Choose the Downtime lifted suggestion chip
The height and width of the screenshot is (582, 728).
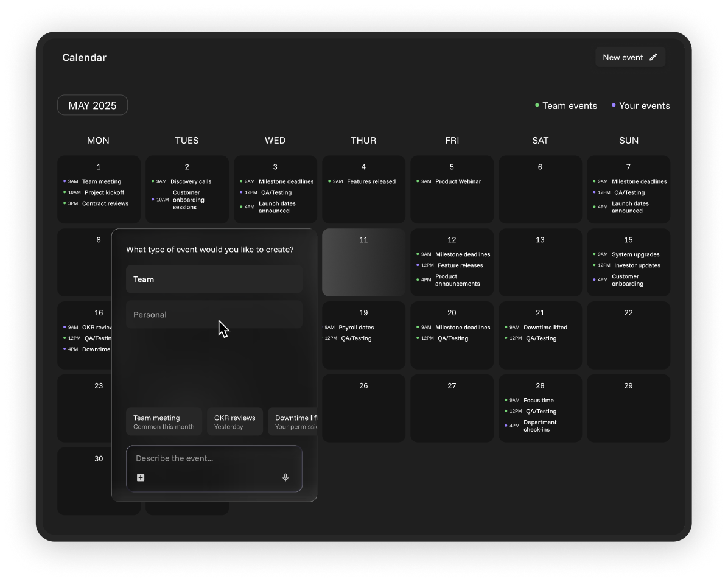tap(293, 422)
